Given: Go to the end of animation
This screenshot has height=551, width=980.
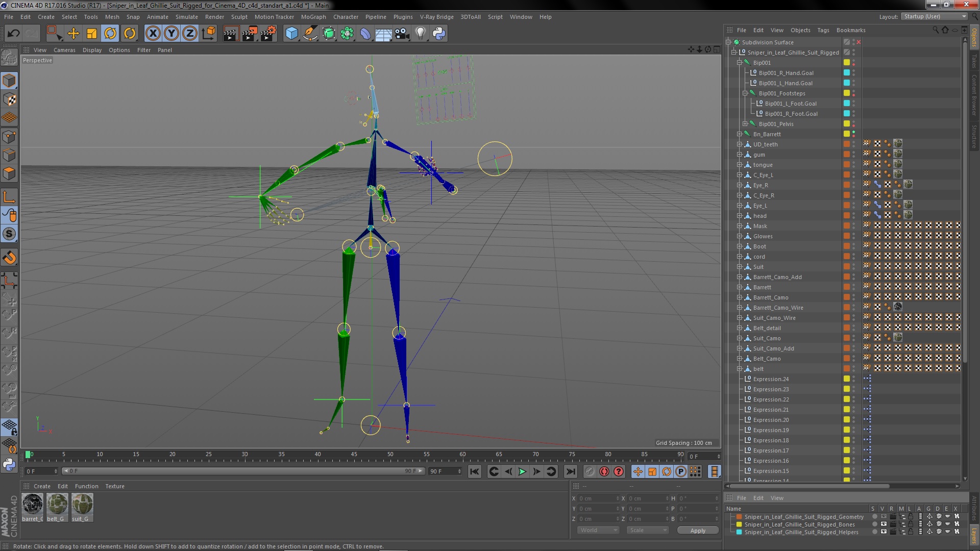Looking at the screenshot, I should (571, 471).
